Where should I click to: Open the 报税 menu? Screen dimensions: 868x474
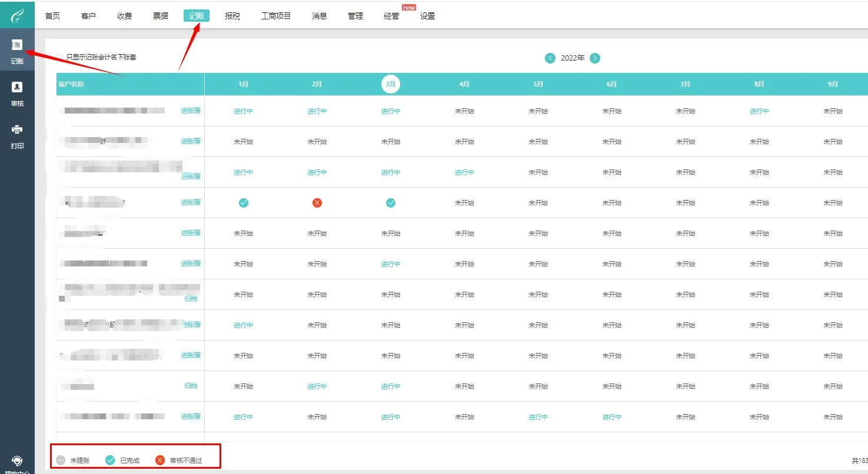coord(232,16)
